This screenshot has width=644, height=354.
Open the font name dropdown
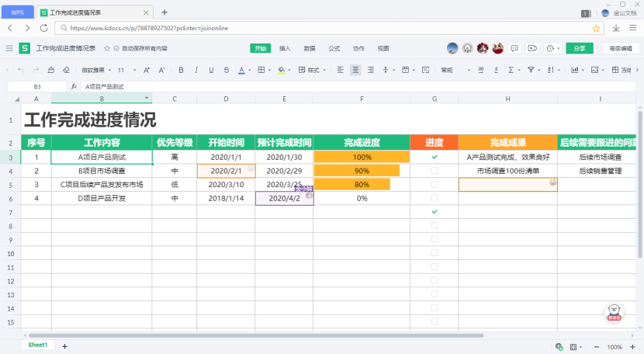point(96,71)
